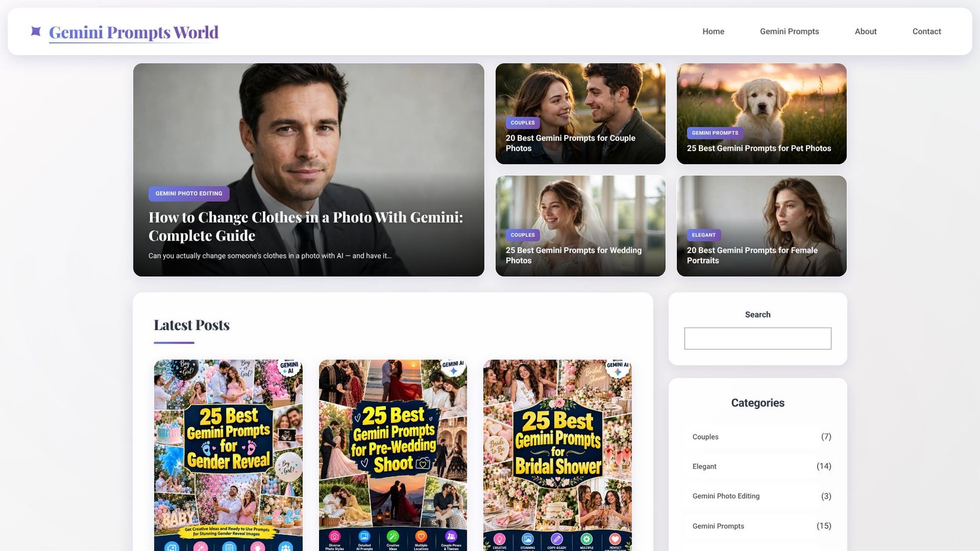Screen dimensions: 980x551
Task: Go to the Home menu item
Action: [713, 31]
